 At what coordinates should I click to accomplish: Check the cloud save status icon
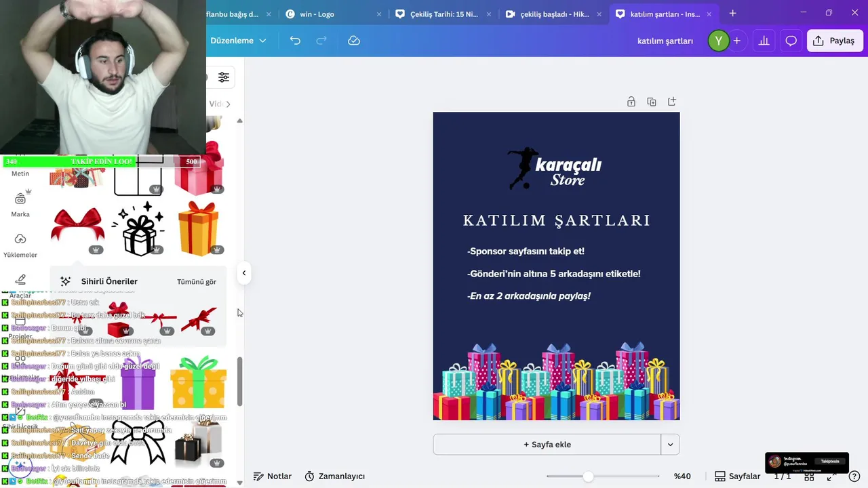354,41
